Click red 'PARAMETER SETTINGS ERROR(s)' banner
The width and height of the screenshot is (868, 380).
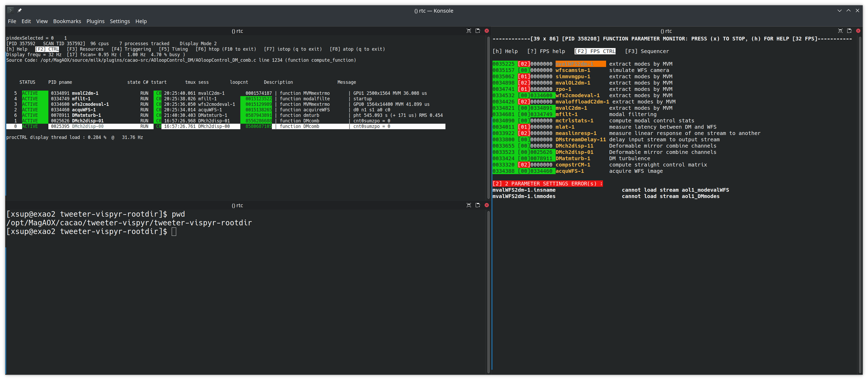(x=547, y=184)
